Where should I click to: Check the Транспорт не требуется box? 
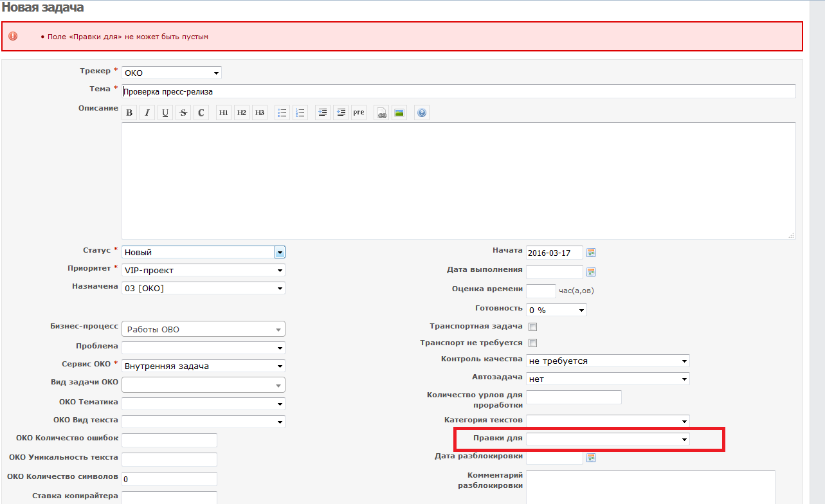click(532, 343)
